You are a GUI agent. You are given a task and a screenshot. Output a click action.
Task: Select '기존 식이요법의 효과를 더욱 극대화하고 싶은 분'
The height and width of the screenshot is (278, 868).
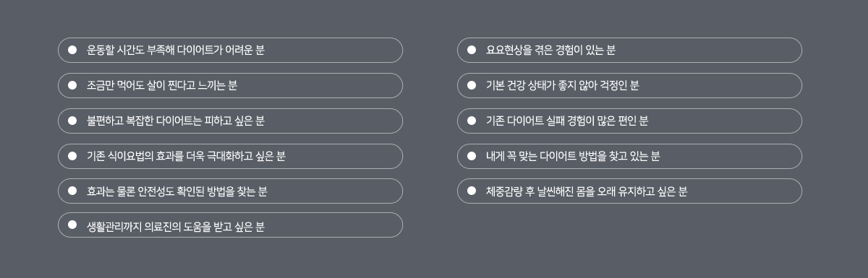(x=230, y=156)
